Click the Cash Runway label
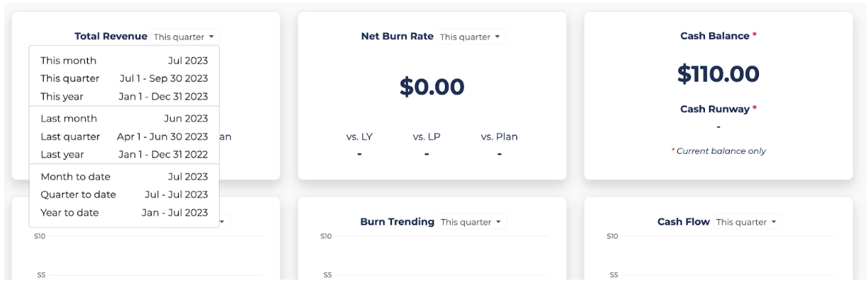The width and height of the screenshot is (868, 286). 715,109
